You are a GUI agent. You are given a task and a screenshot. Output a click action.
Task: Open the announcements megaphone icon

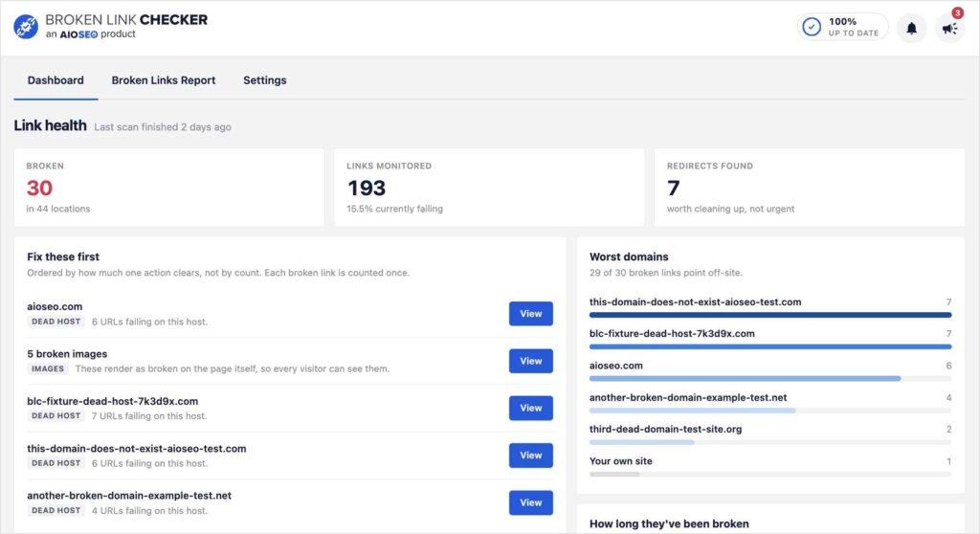949,28
